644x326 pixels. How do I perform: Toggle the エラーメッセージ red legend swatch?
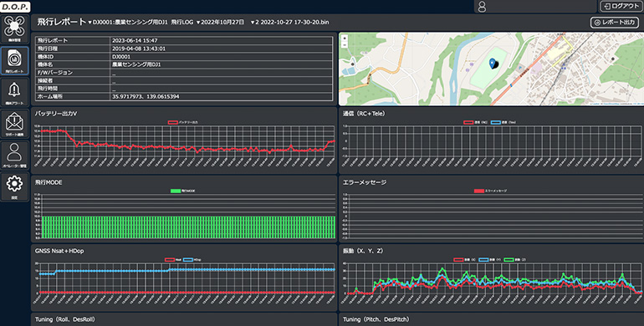point(479,191)
